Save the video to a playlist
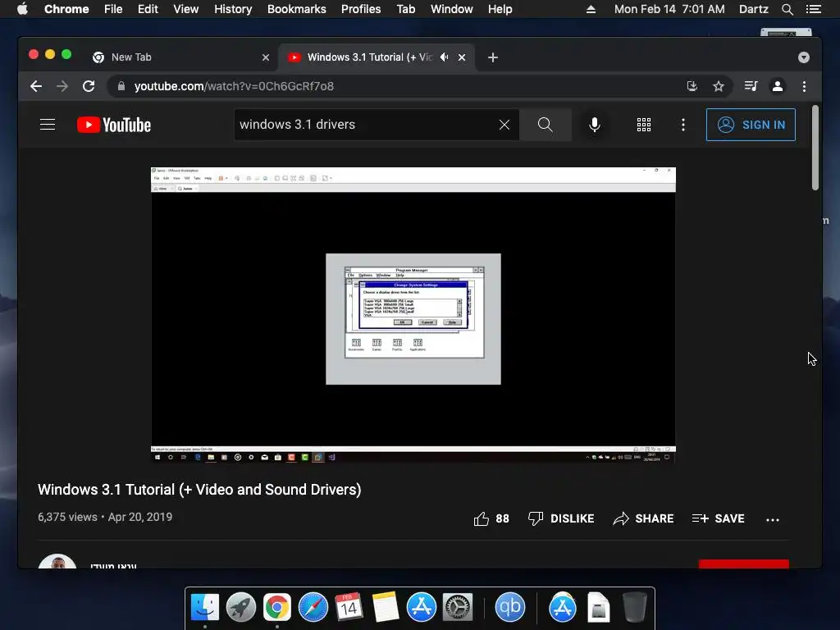Screen dimensions: 840x630 pos(718,518)
